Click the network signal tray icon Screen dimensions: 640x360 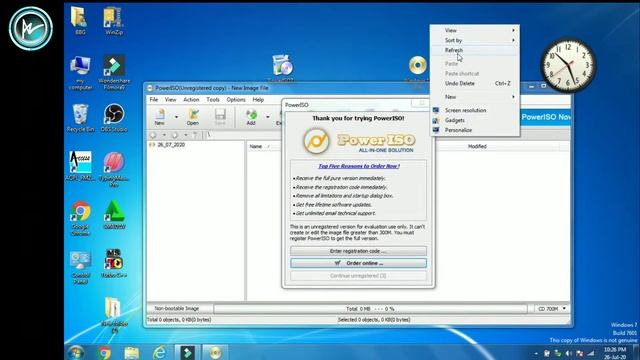coord(591,353)
